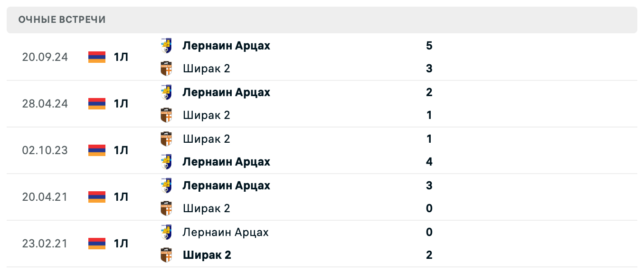This screenshot has height=275, width=644.
Task: Click the 1Л league label for 02.10.23
Action: [x=121, y=150]
